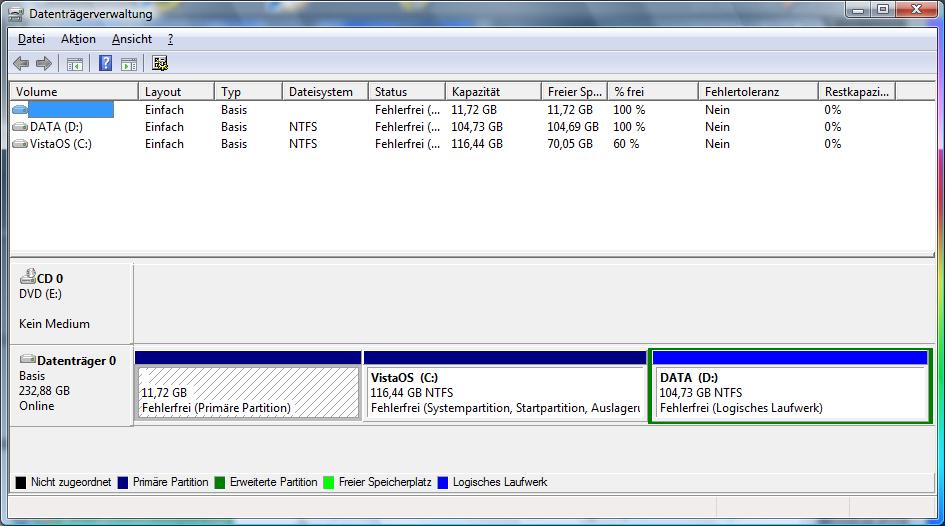Open the Datei menu
The image size is (945, 526).
31,39
